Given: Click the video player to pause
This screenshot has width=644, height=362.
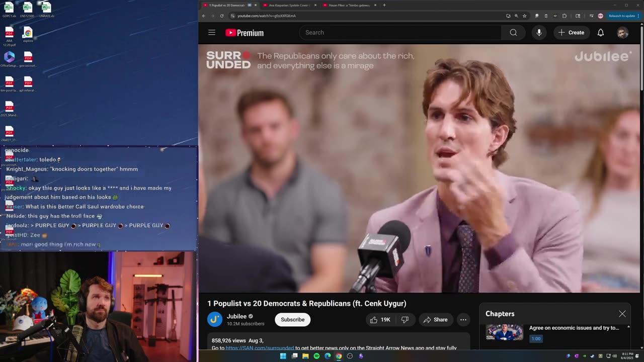Looking at the screenshot, I should pos(420,168).
